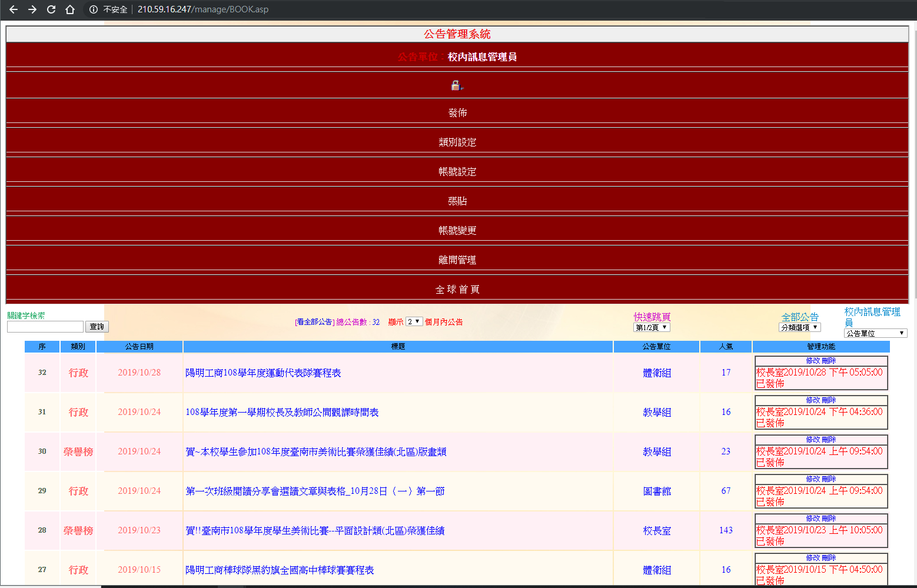Click the 公告日期 column header
917x588 pixels.
pyautogui.click(x=139, y=347)
